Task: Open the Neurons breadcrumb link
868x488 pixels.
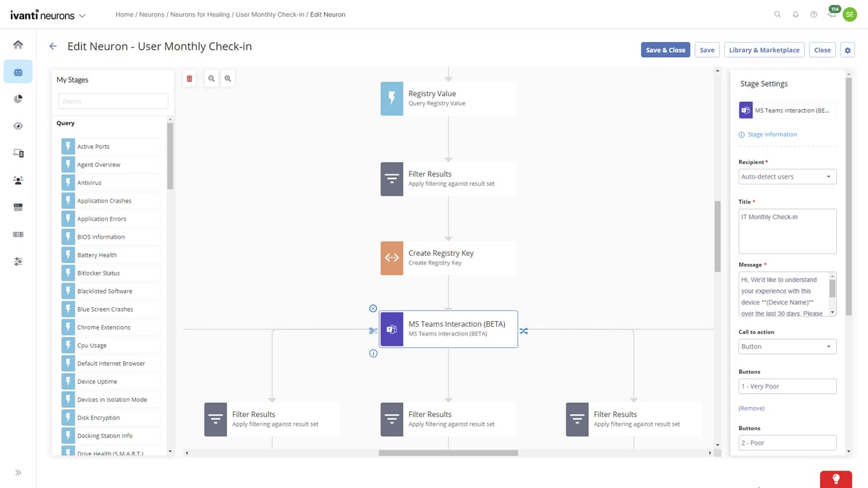Action: (x=152, y=14)
